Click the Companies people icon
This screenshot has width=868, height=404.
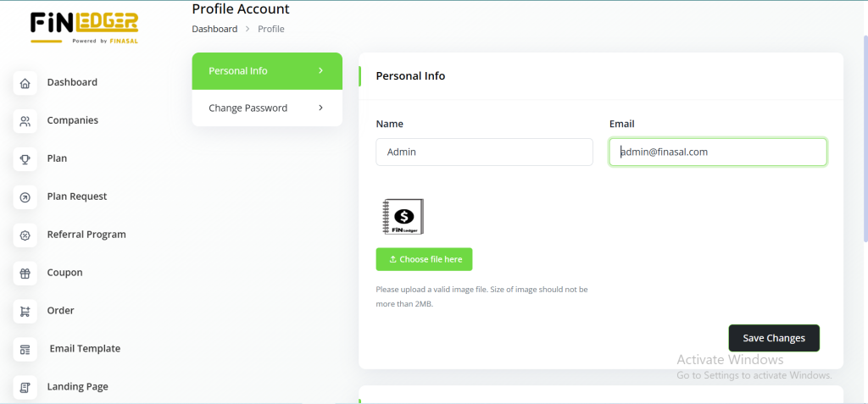point(25,121)
